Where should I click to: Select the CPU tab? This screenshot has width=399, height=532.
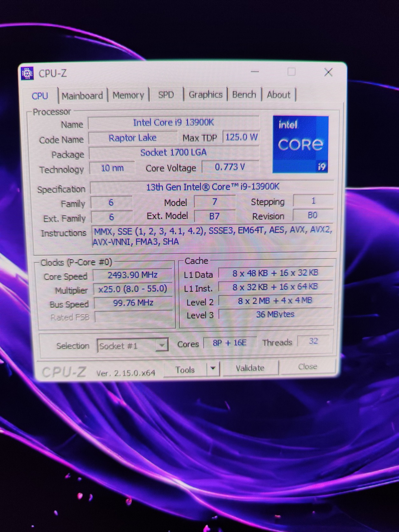[40, 96]
